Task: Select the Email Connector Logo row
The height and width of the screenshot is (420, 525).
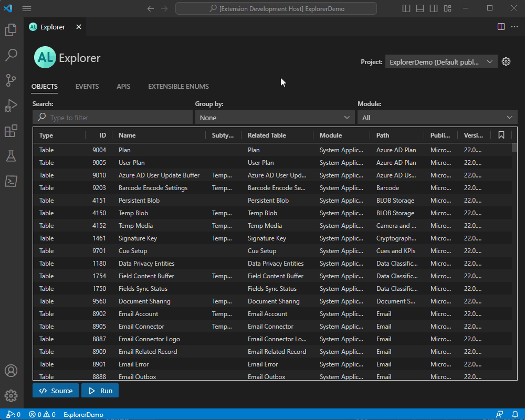Action: click(272, 339)
